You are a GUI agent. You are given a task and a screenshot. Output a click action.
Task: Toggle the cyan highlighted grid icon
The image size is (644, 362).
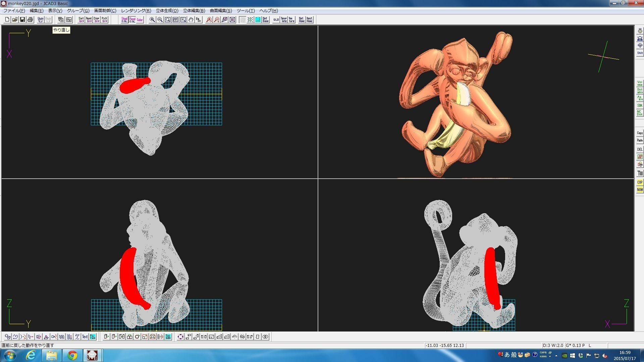click(258, 20)
